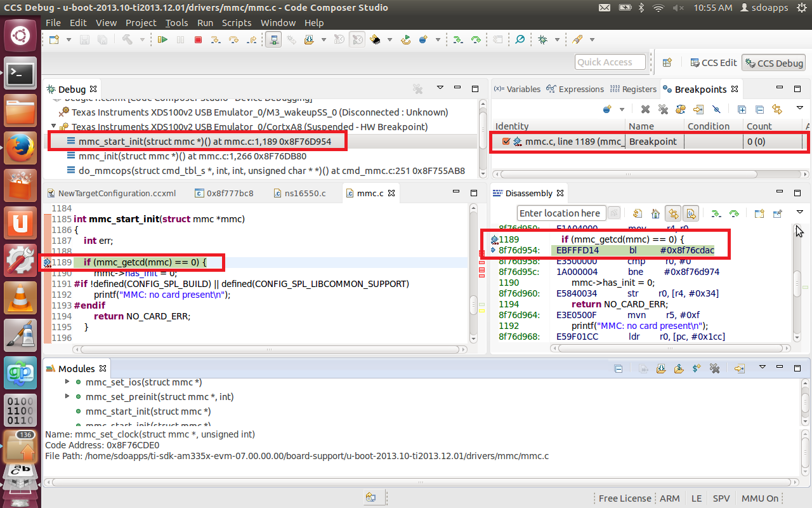The width and height of the screenshot is (812, 508).
Task: Open the Debug view menu triangle
Action: coord(440,88)
